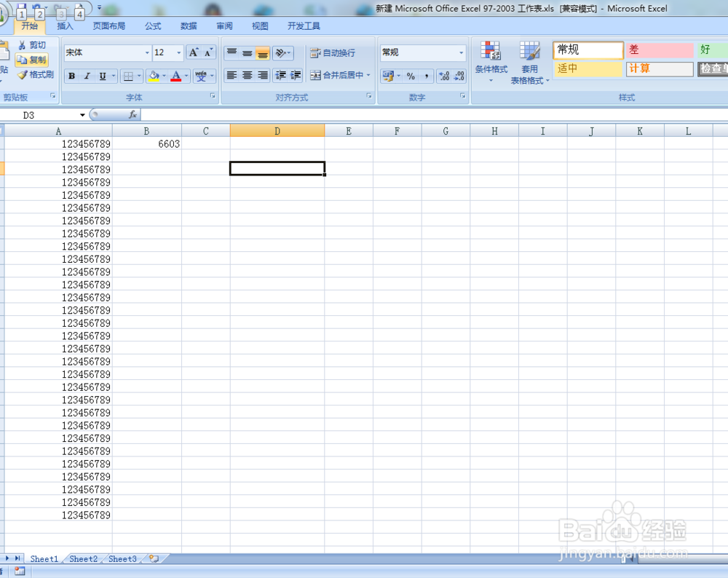The image size is (728, 578).
Task: Open the Alignment (对齐方式) dialog launcher
Action: 369,96
